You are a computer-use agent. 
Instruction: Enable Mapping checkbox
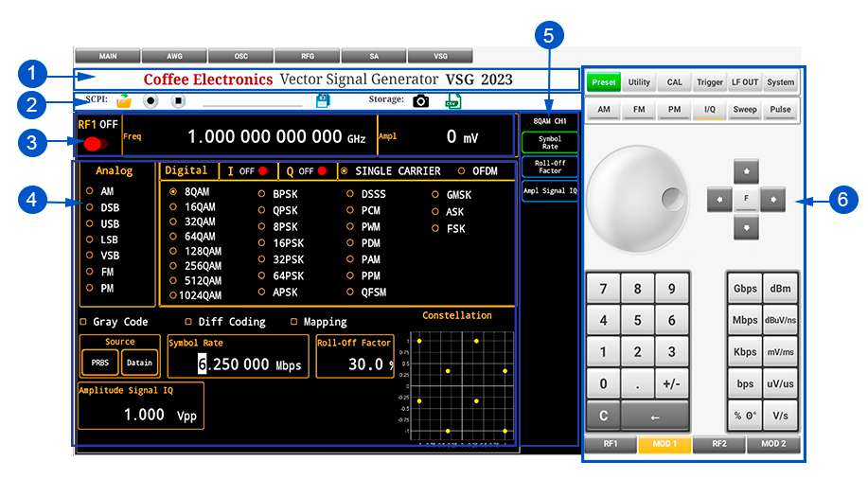[294, 322]
